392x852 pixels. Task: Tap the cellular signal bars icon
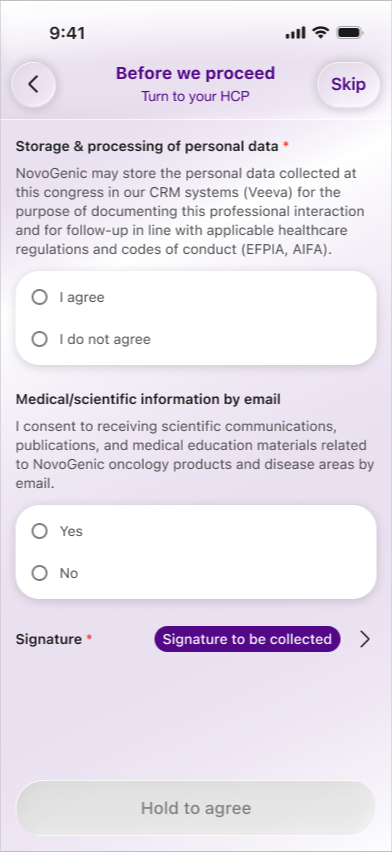(295, 33)
